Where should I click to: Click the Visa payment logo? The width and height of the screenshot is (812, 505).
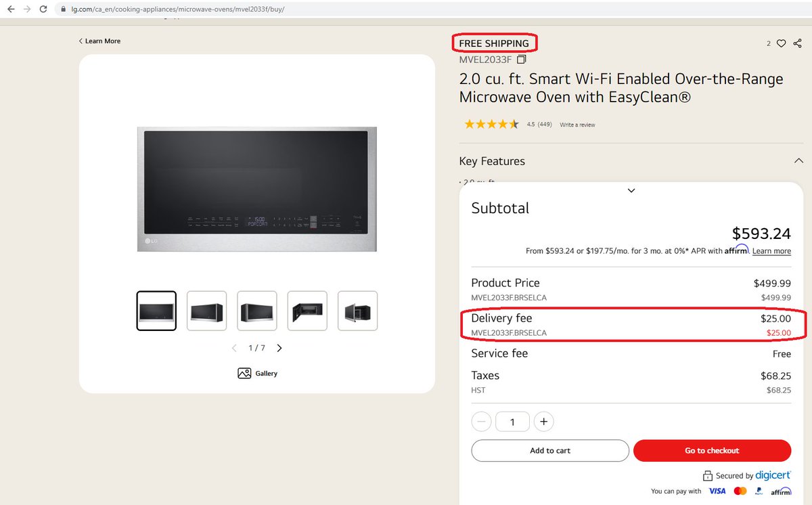click(x=717, y=491)
